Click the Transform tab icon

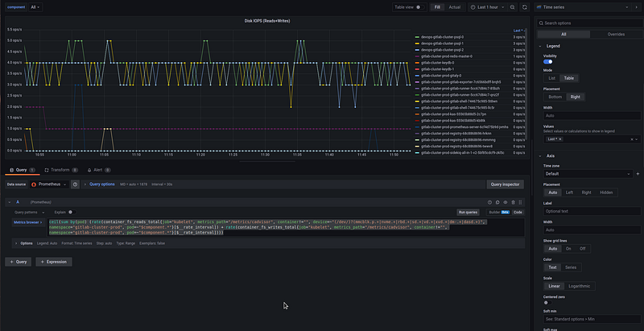click(x=47, y=170)
